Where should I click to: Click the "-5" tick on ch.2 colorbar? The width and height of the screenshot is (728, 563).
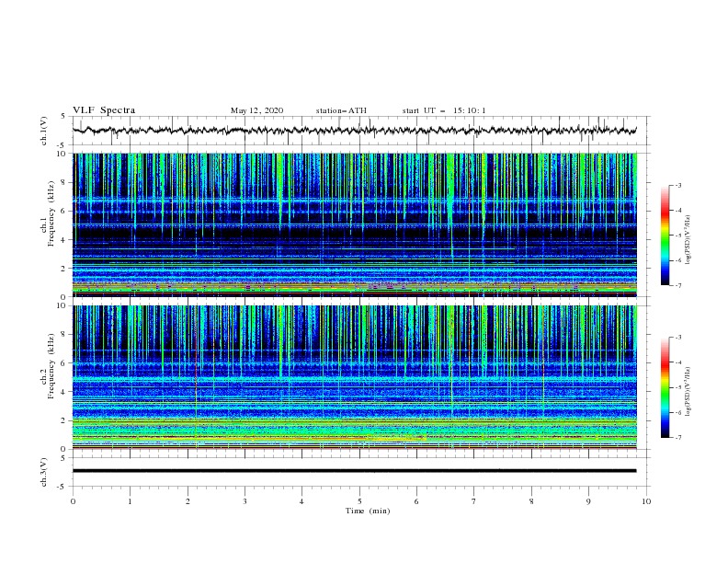pos(677,387)
